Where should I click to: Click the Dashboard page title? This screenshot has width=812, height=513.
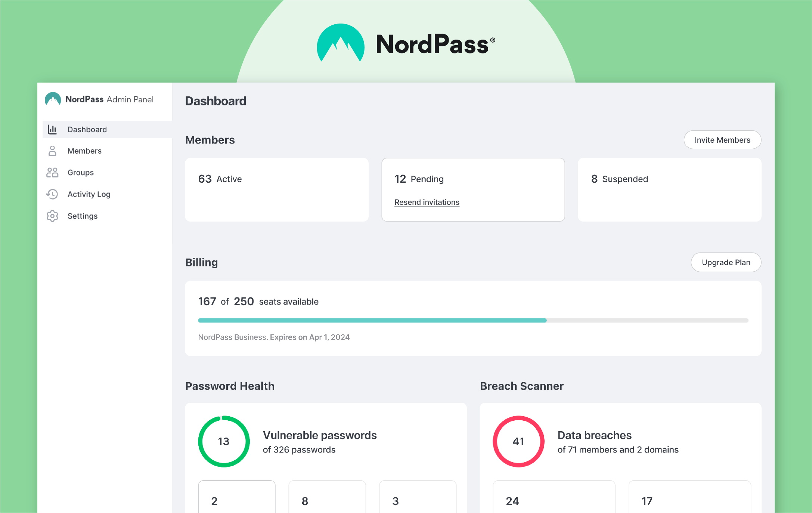(216, 101)
